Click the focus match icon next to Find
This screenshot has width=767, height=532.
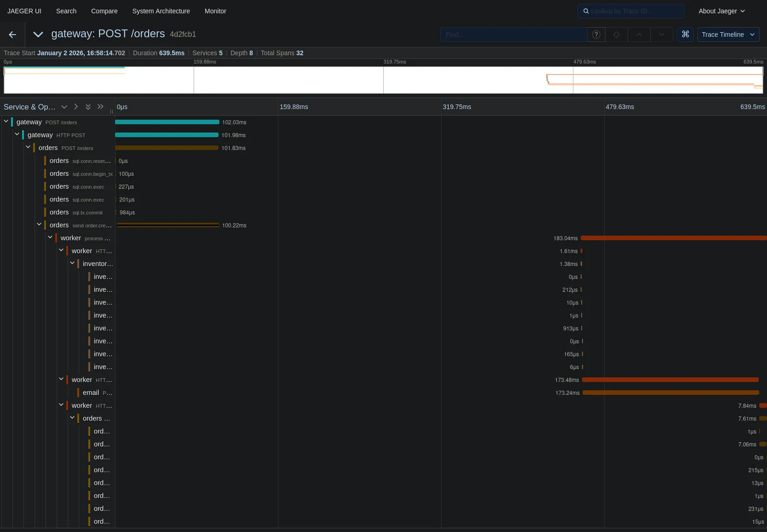click(x=617, y=35)
